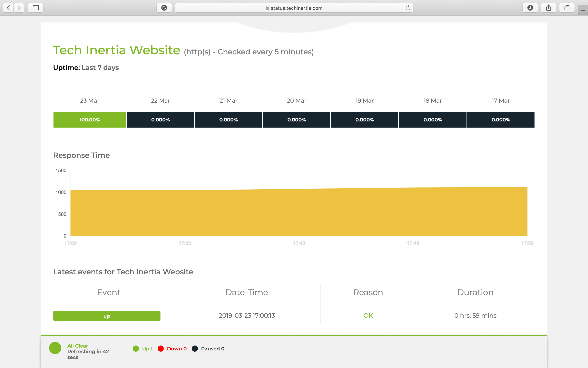Click the 500 y-axis value
Viewport: 588px width, 368px height.
(x=62, y=214)
